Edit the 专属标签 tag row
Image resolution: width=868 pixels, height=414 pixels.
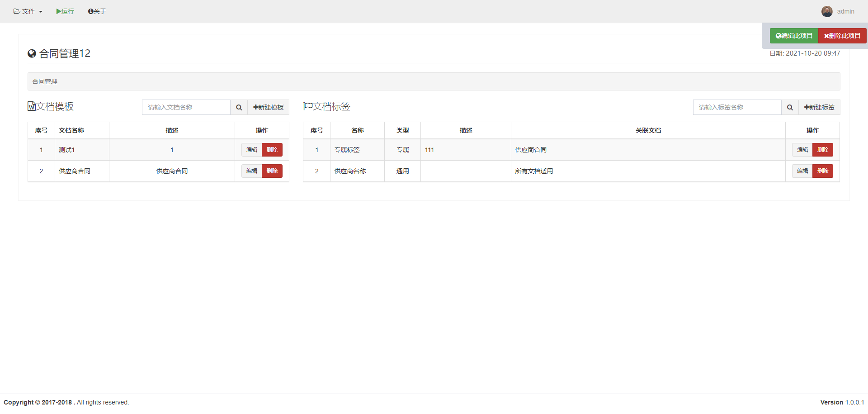[x=802, y=150]
